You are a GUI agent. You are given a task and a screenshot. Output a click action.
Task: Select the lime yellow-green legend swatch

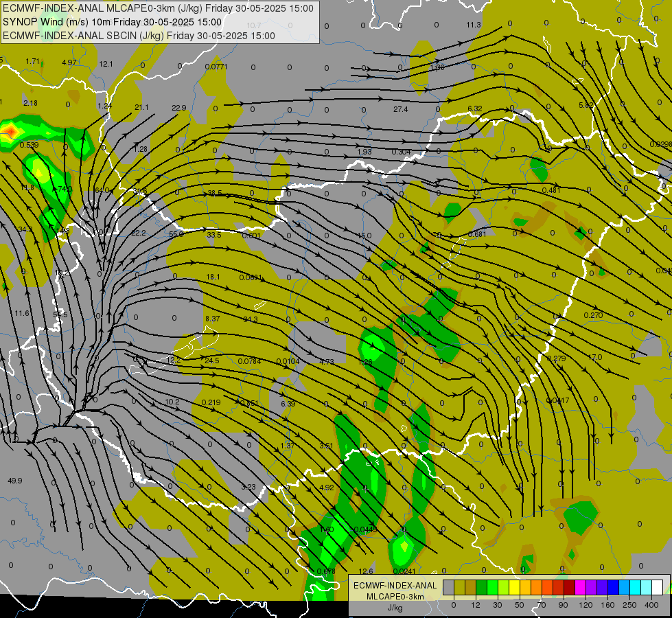pyautogui.click(x=504, y=587)
